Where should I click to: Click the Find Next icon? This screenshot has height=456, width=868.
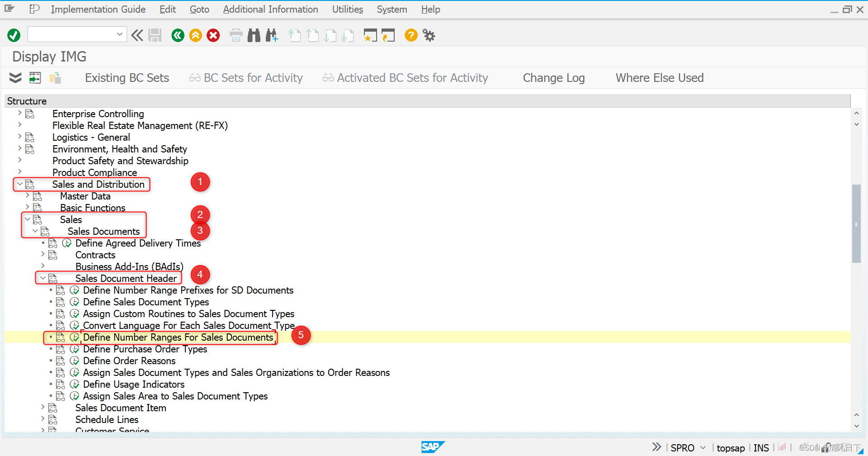click(x=272, y=35)
